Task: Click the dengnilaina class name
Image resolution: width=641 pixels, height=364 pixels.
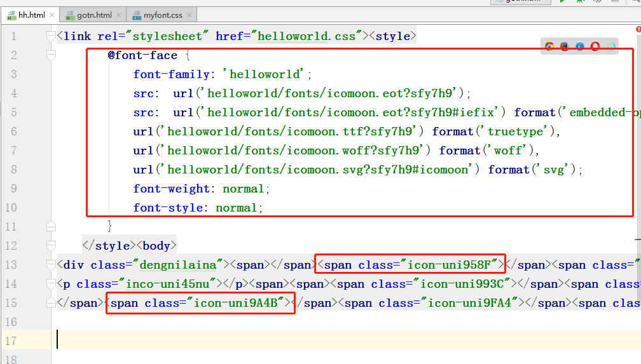Action: [177, 265]
